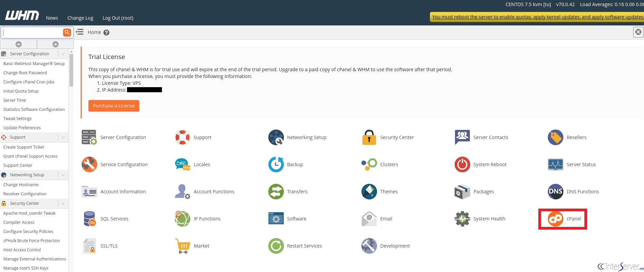Open the SQL Services database icon
This screenshot has width=644, height=272.
click(89, 219)
